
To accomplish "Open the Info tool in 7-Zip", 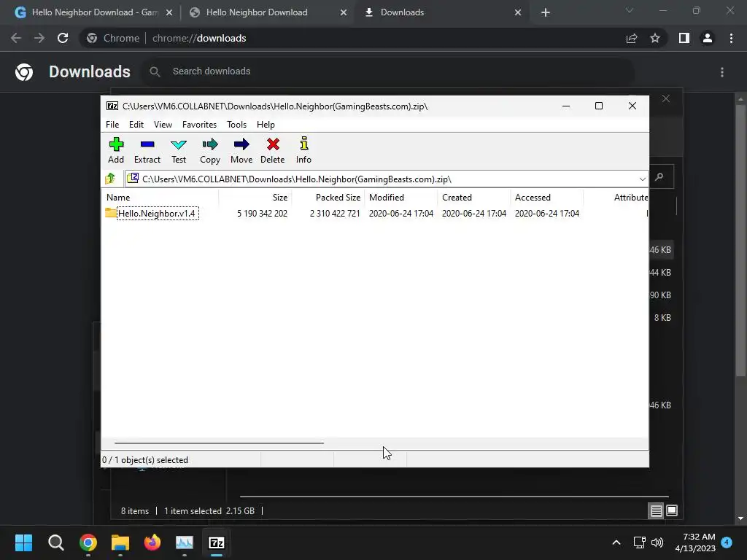I will pos(303,150).
